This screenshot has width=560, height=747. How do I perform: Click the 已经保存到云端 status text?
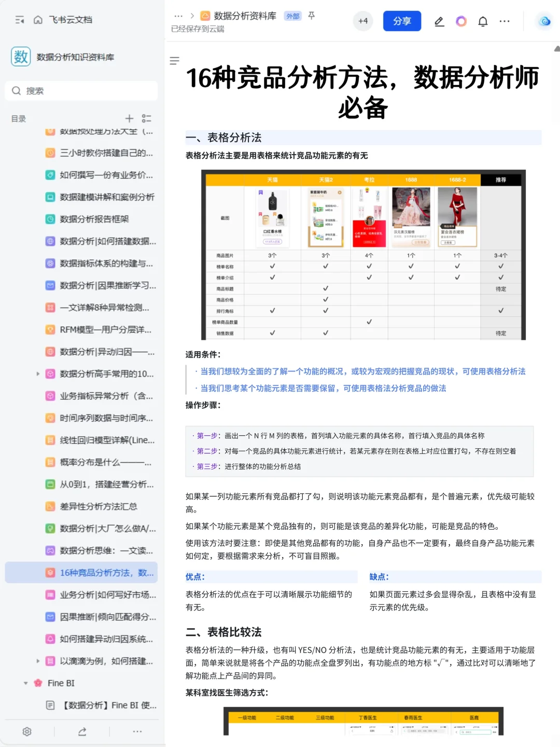[x=198, y=29]
